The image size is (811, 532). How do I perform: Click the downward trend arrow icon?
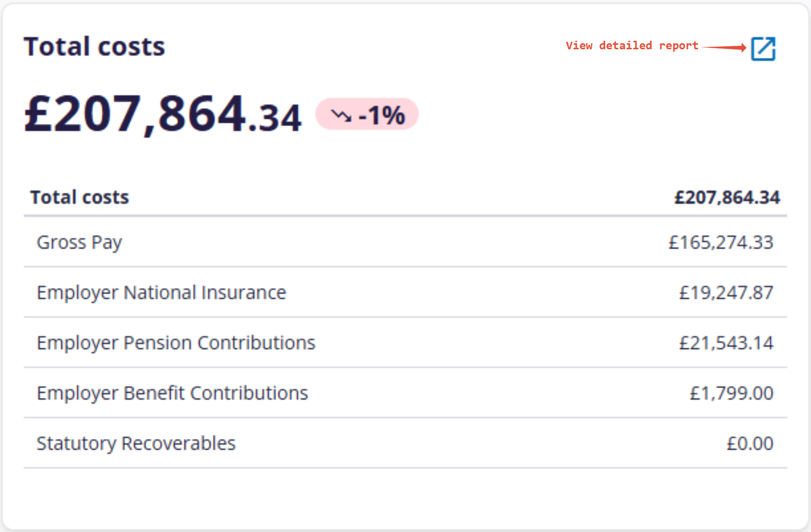point(341,116)
